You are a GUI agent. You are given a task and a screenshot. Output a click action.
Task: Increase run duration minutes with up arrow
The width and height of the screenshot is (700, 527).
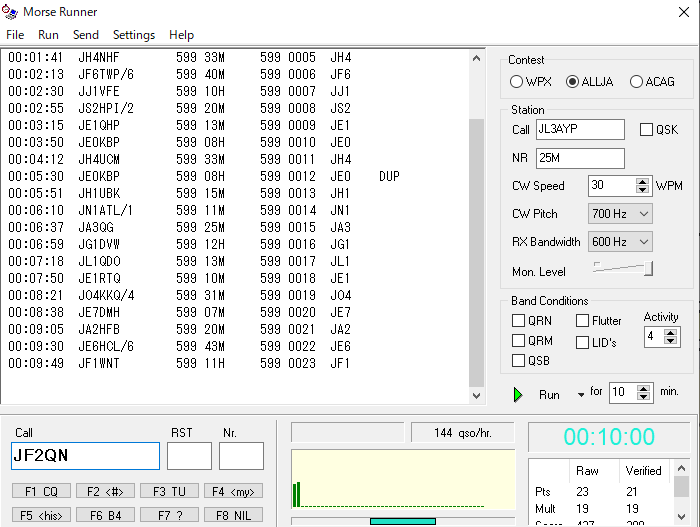pos(643,388)
